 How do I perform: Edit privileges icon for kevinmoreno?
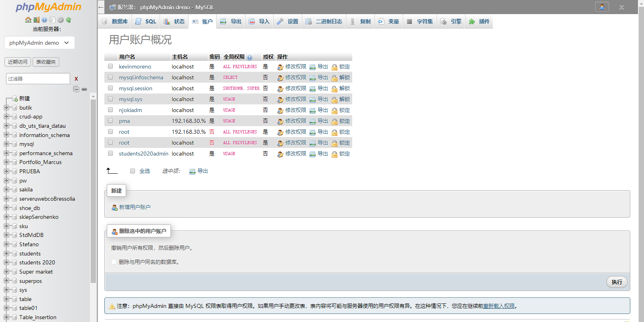[x=280, y=67]
